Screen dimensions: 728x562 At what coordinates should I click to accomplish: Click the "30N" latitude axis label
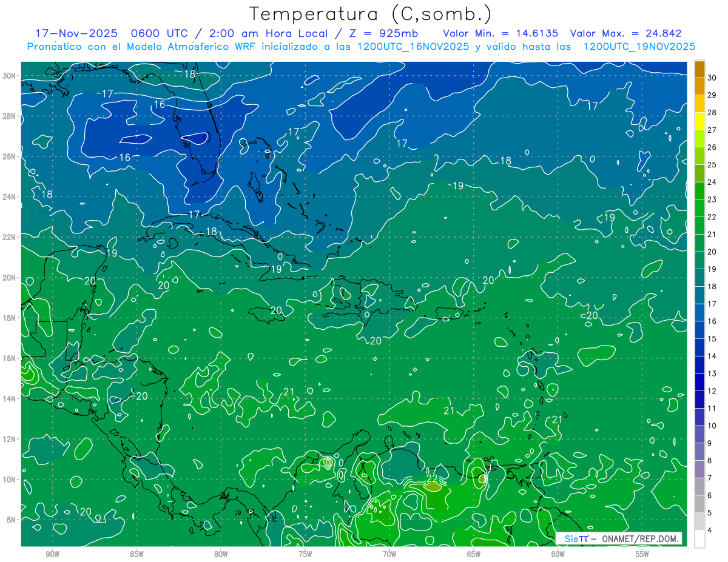tap(8, 75)
